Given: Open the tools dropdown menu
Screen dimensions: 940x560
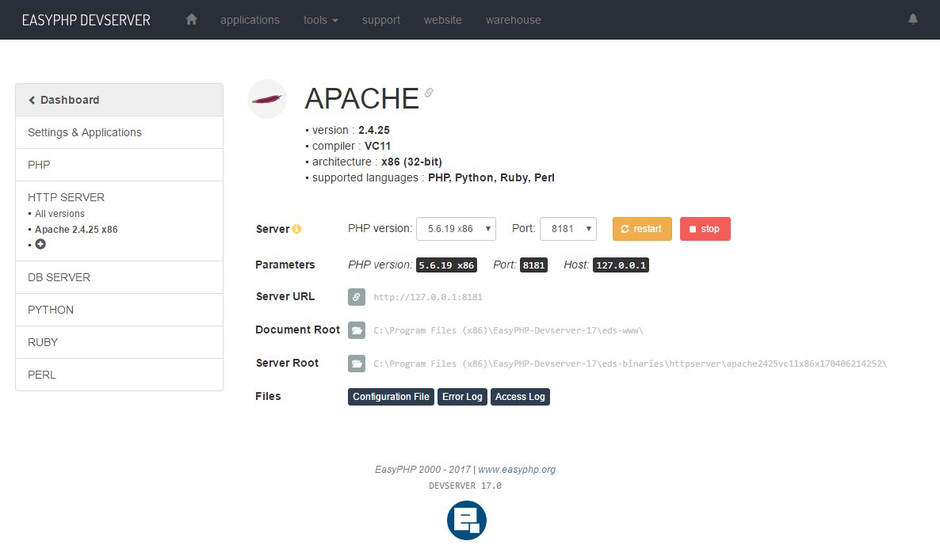Looking at the screenshot, I should [320, 19].
